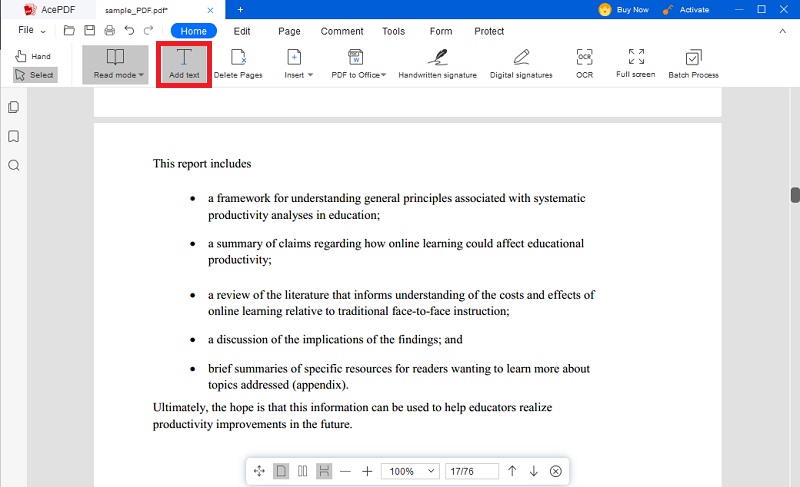The height and width of the screenshot is (487, 800).
Task: Click the text "This report includes"
Action: pos(202,164)
